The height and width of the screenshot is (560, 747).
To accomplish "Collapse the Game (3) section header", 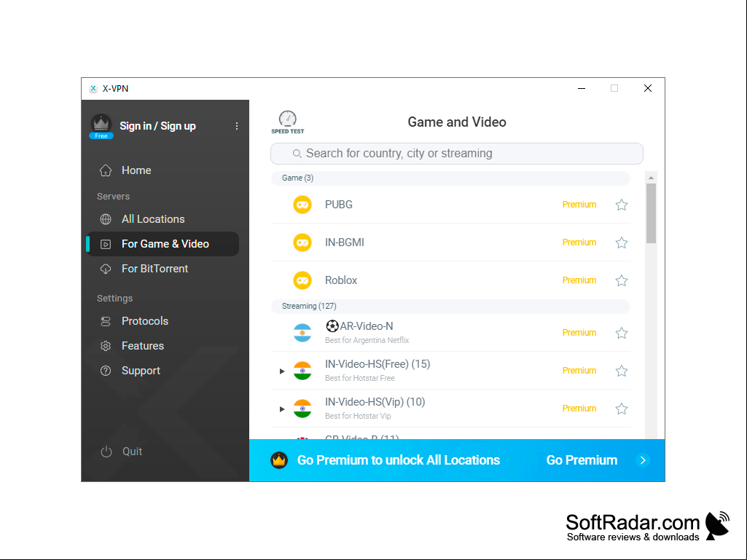I will [450, 178].
